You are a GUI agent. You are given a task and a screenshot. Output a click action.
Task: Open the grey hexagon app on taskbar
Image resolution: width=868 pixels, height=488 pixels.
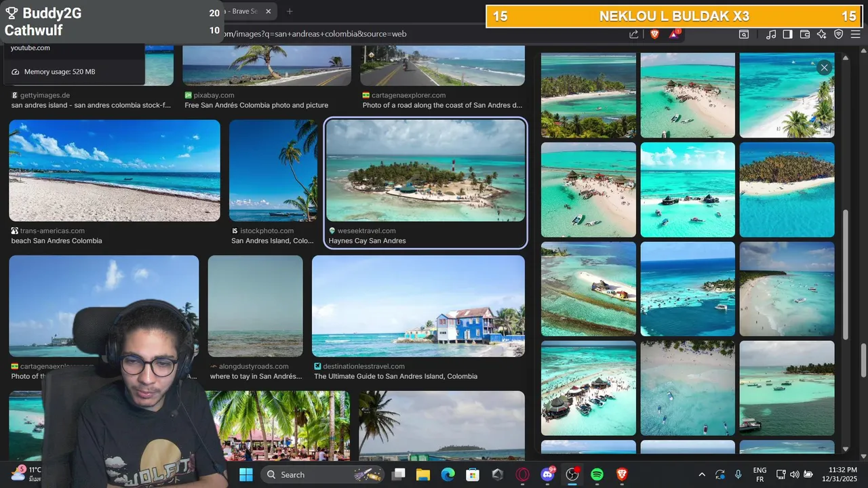click(498, 474)
